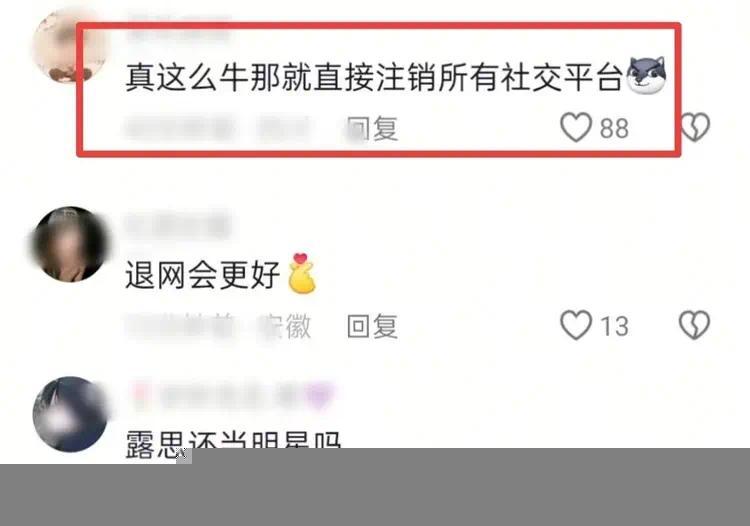Click the purple heart beside third username

(319, 397)
